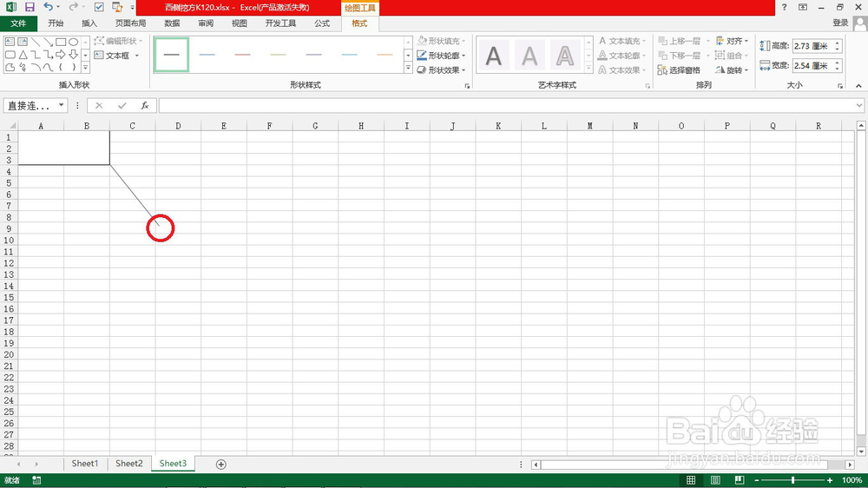Select the right block arrow shape
Image resolution: width=868 pixels, height=488 pixels.
click(61, 55)
